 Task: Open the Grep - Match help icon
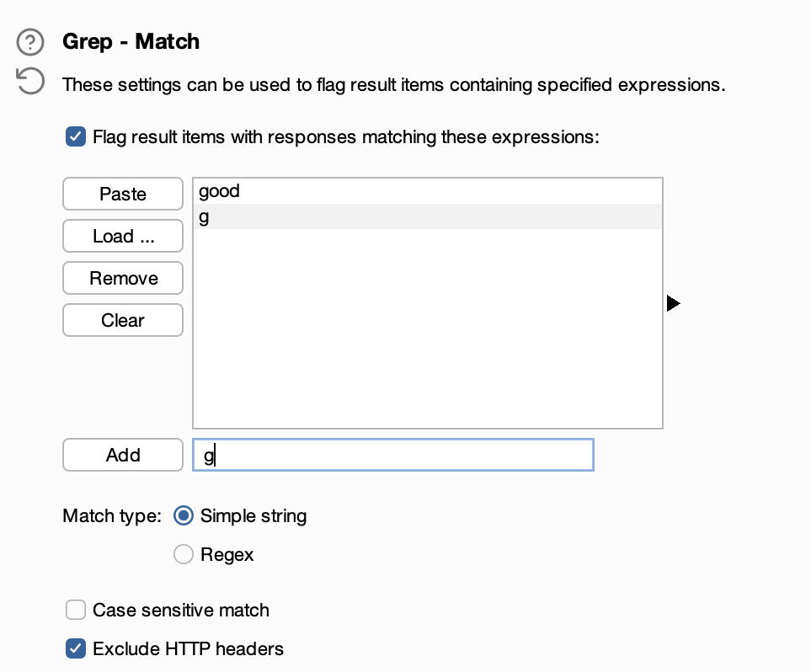30,42
